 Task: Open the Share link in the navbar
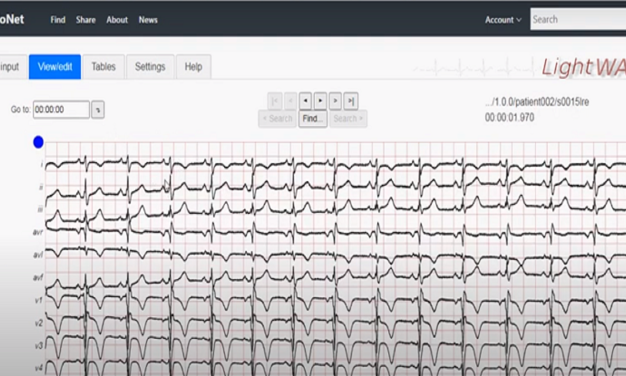tap(86, 20)
